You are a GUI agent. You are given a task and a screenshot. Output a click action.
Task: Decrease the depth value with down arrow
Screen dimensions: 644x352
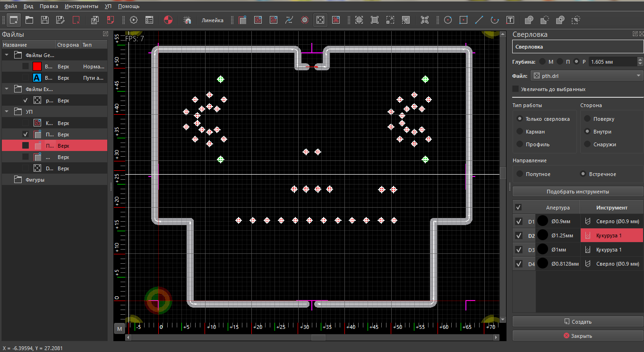640,64
